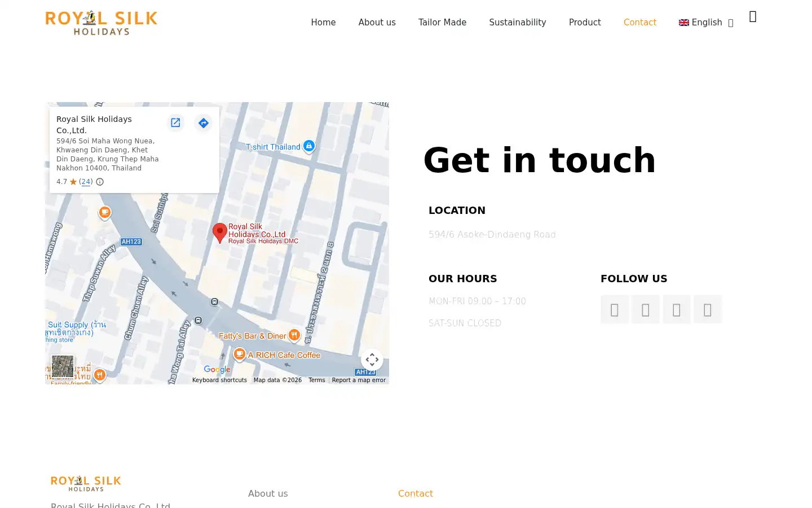
Task: Click the MON-FRI 09.00 – 17.00 hours text
Action: coord(477,301)
